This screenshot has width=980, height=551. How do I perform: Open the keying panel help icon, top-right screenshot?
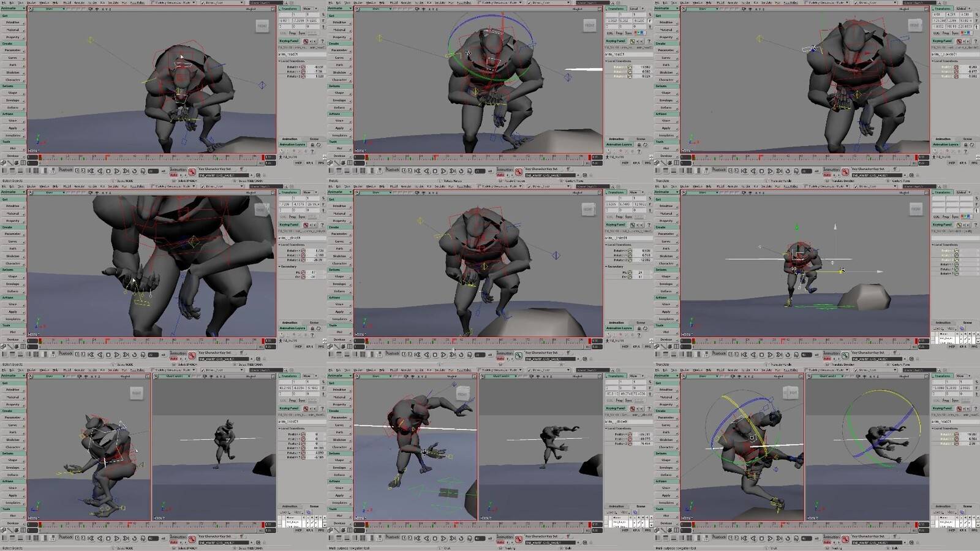[975, 41]
